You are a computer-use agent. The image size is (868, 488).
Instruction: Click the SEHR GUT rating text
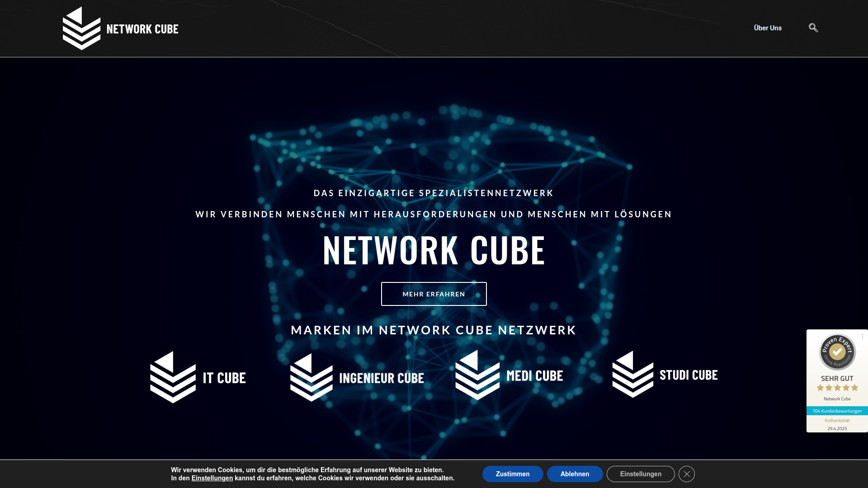point(837,379)
